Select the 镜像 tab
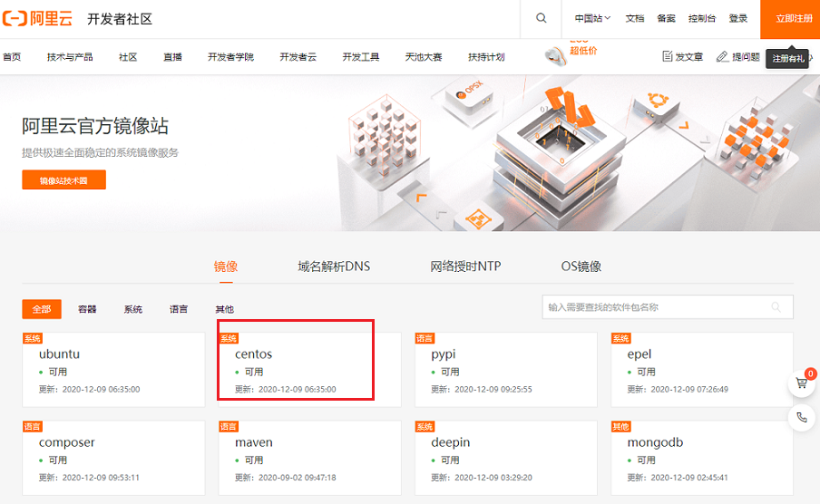This screenshot has width=820, height=504. pyautogui.click(x=226, y=267)
